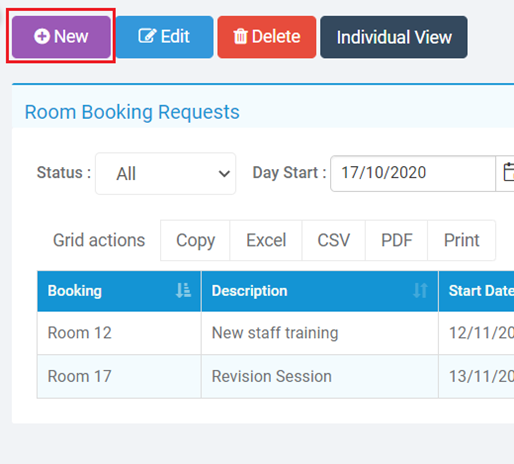This screenshot has width=514, height=464.
Task: Sort by Description column sort icon
Action: click(x=420, y=291)
